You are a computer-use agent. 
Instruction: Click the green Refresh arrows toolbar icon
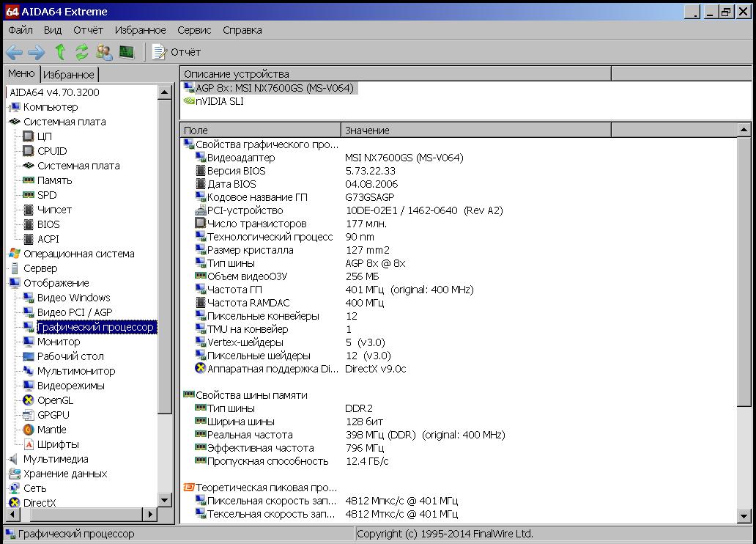pos(82,52)
